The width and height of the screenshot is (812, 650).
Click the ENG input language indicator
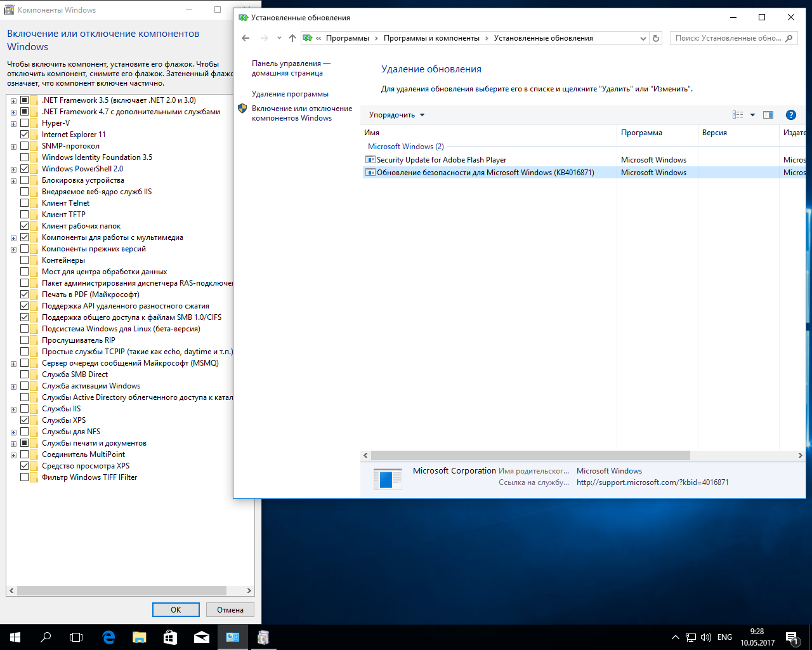(x=724, y=637)
